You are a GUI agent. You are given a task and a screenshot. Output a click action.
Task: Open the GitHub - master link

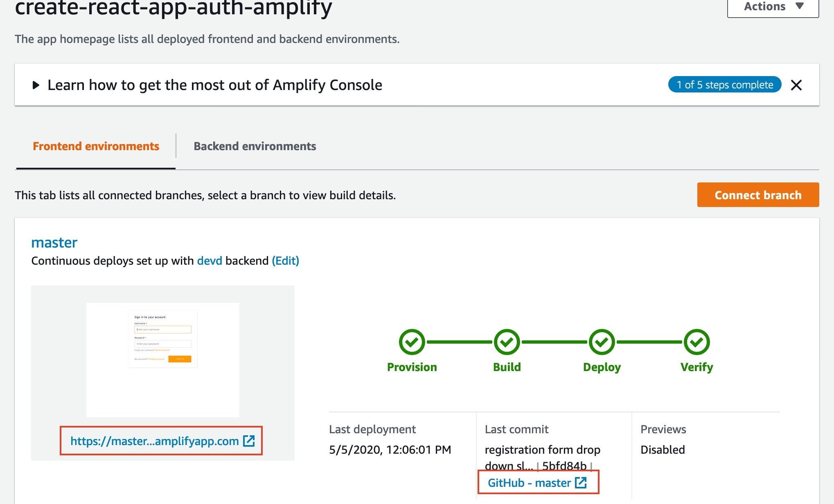pyautogui.click(x=529, y=483)
